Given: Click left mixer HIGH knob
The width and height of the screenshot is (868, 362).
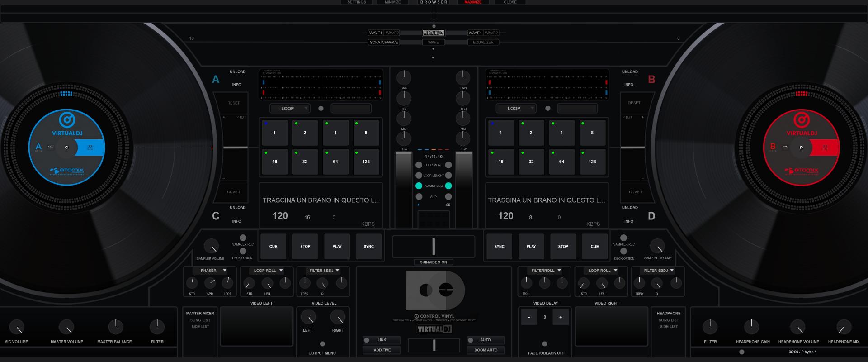Looking at the screenshot, I should pos(404,98).
